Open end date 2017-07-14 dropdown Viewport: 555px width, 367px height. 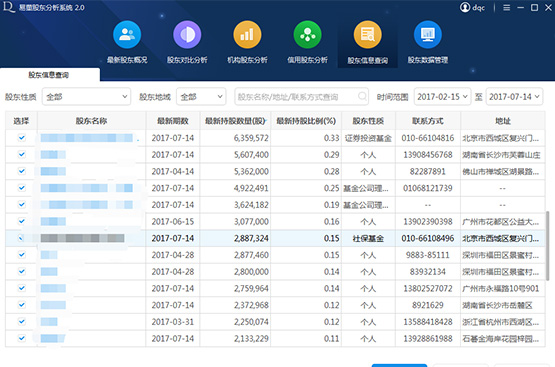[x=515, y=97]
